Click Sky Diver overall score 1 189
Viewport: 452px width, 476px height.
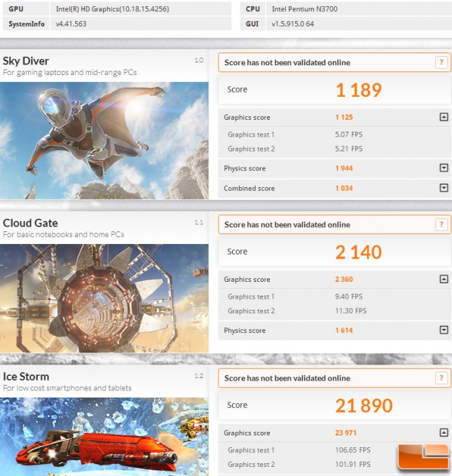click(x=359, y=90)
